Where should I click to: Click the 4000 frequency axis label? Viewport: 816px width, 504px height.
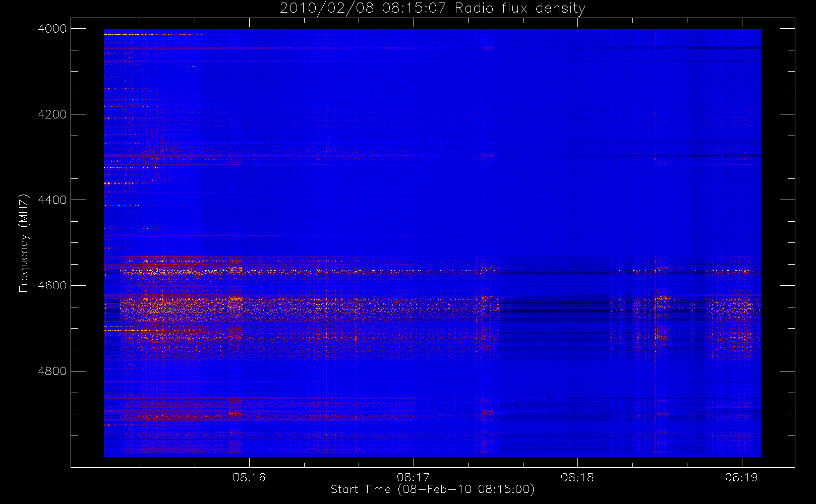[x=52, y=29]
